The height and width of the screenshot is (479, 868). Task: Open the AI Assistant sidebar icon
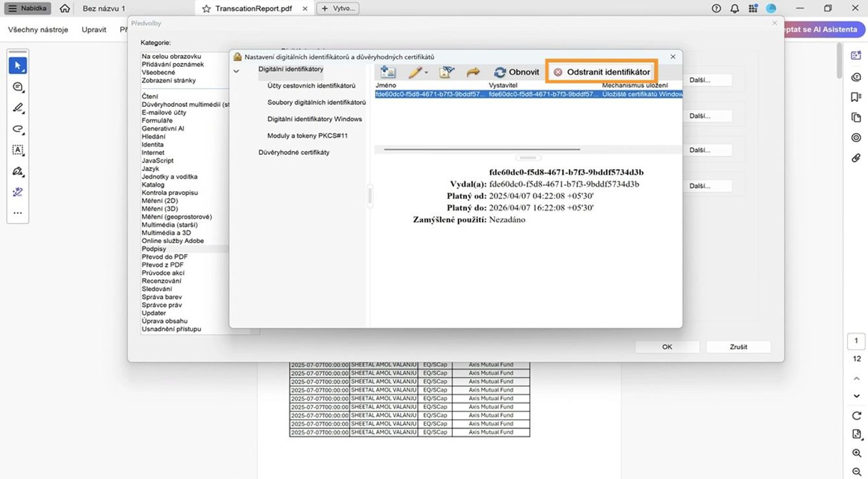coord(856,56)
